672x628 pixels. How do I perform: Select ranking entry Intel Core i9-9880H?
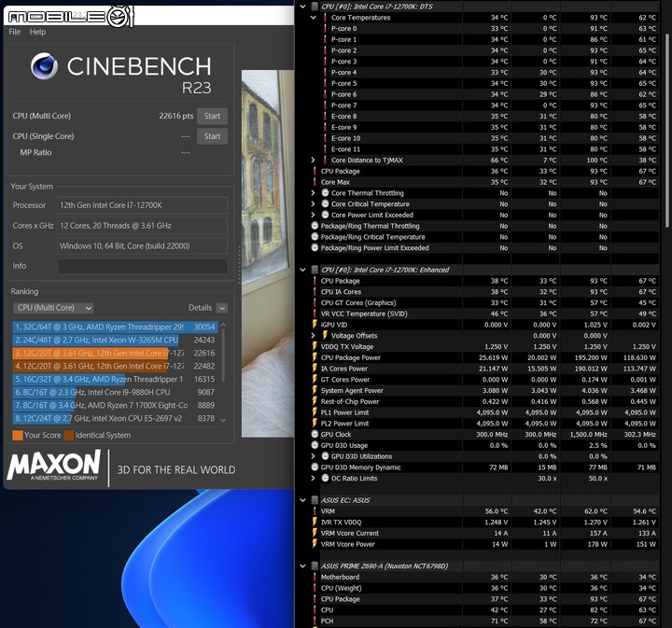coord(115,393)
